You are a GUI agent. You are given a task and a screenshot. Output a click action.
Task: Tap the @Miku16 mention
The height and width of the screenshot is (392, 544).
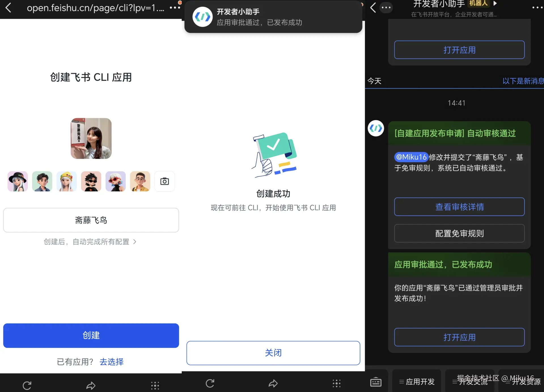click(x=411, y=157)
